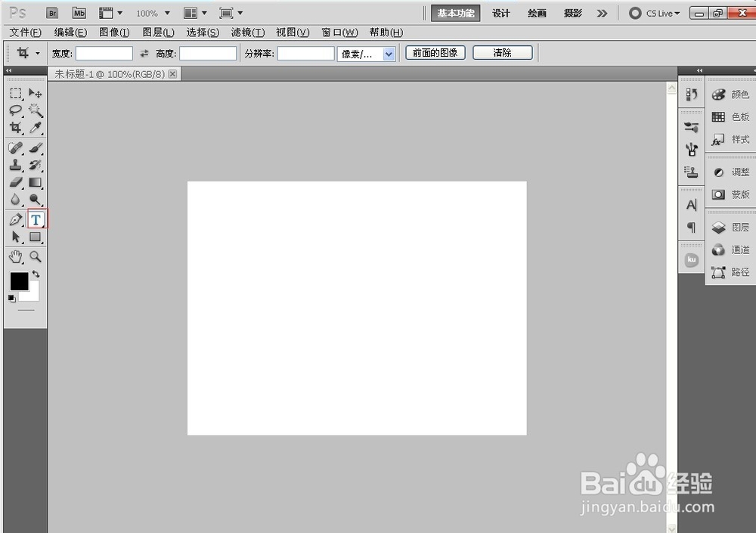Select the Eraser tool

(15, 182)
